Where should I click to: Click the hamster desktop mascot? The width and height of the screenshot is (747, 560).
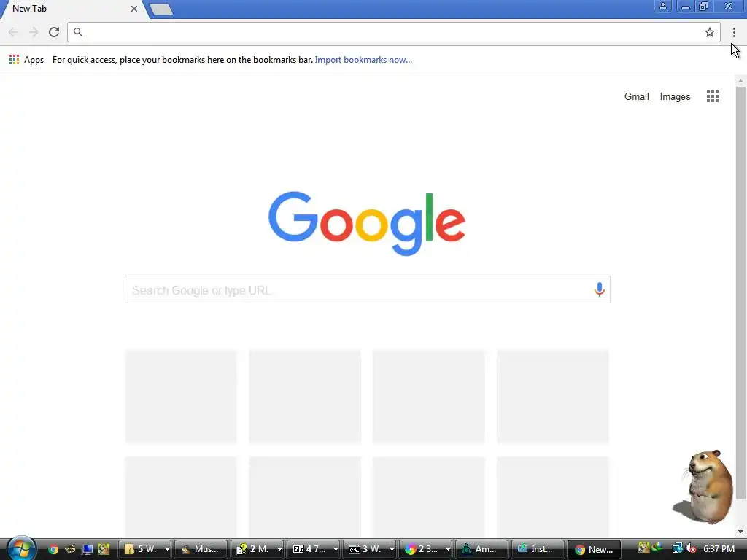pos(704,486)
